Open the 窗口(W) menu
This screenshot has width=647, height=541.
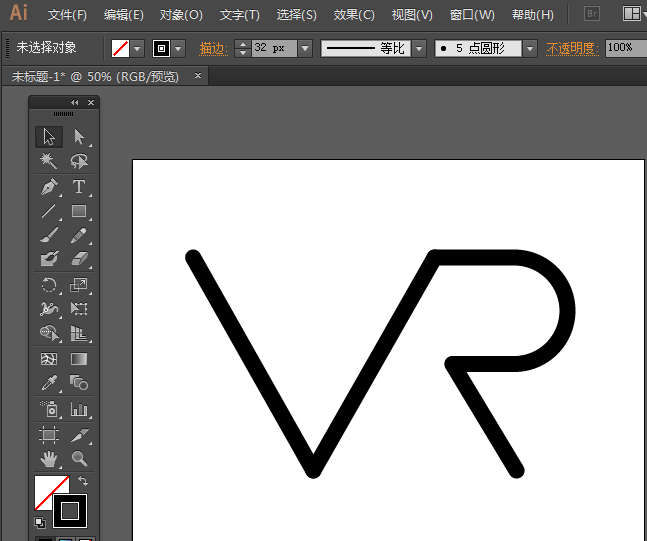coord(472,15)
